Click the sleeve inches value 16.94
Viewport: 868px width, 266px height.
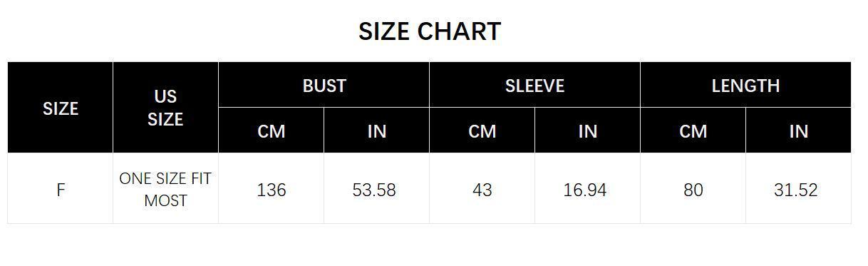pos(585,190)
